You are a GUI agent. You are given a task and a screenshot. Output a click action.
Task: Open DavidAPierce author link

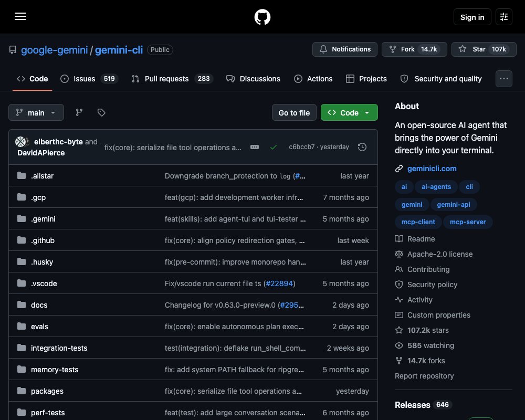point(41,153)
